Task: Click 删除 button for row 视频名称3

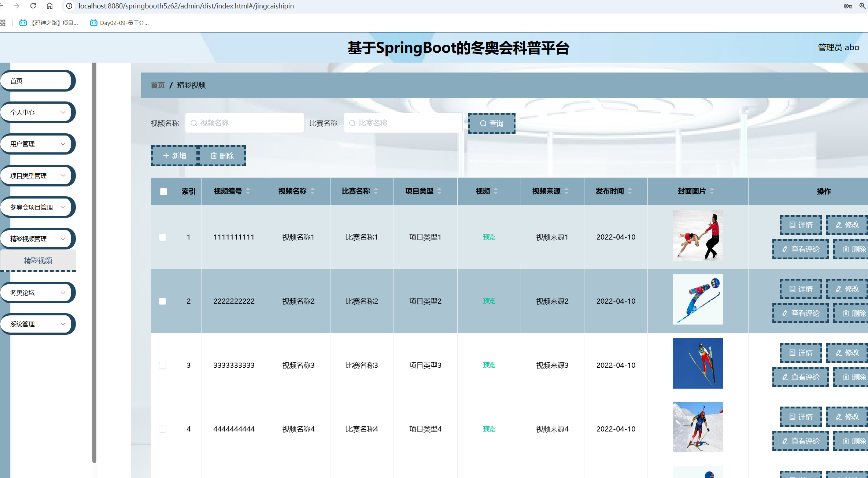Action: coord(851,377)
